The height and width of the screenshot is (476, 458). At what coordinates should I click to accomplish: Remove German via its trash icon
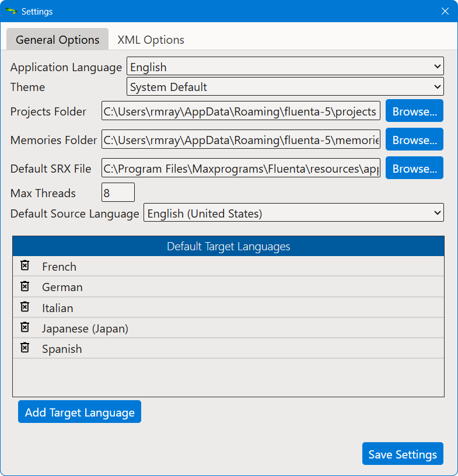point(25,286)
